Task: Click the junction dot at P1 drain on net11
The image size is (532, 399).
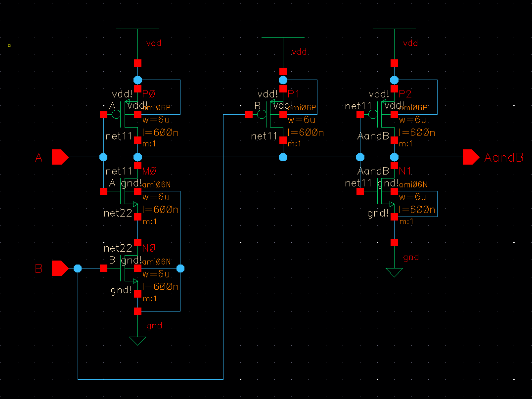Action: pos(283,157)
